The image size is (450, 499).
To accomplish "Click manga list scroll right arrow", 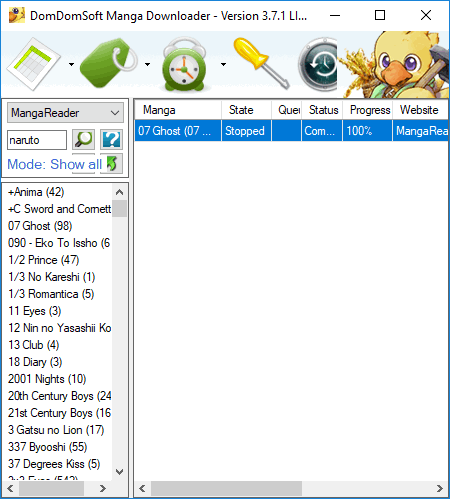I will click(103, 488).
